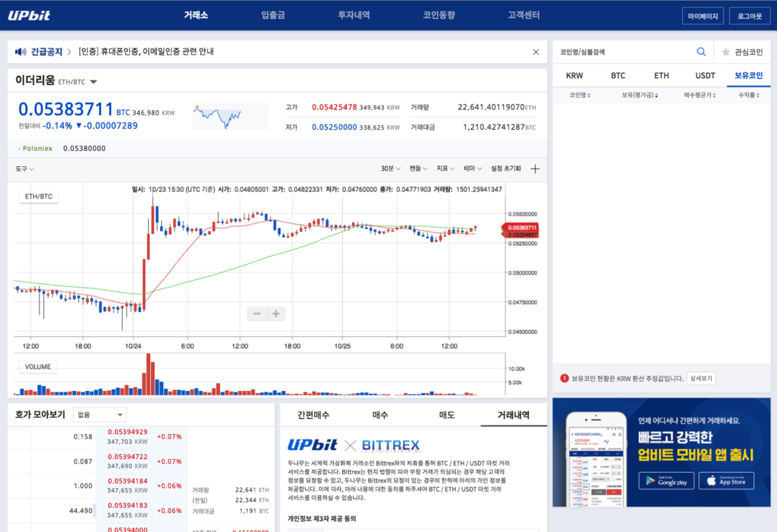Select the 거래내역 trade history tab
Screen dimensions: 777x532
[514, 415]
